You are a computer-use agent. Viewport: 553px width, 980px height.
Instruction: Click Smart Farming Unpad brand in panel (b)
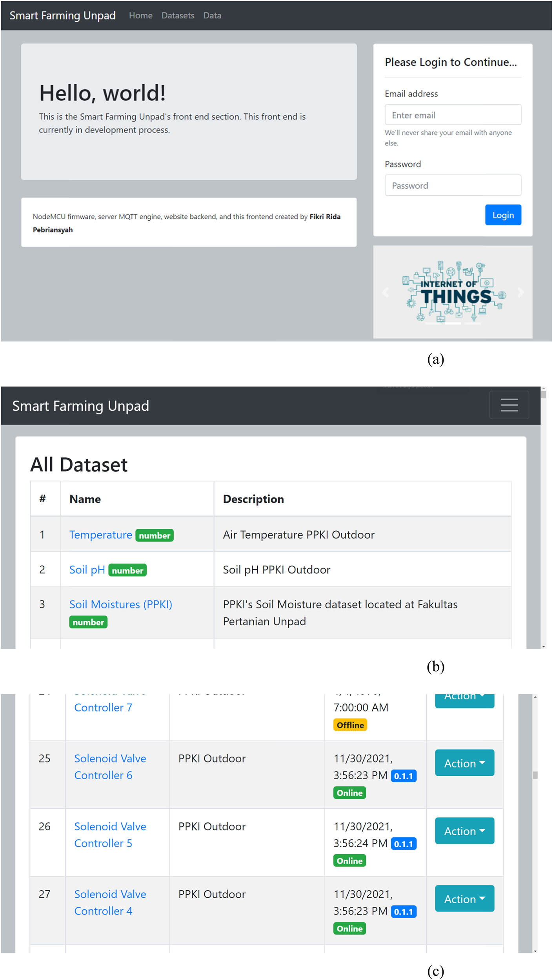(x=80, y=406)
